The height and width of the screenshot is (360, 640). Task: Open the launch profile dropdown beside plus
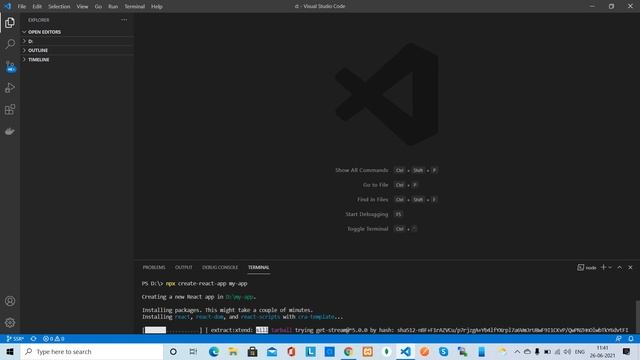tap(610, 267)
